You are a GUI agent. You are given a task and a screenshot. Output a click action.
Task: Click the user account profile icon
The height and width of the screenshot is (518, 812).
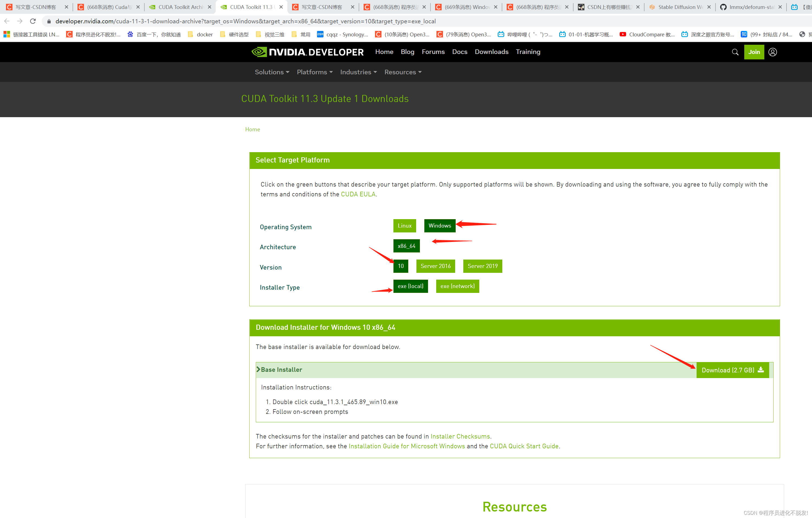(x=772, y=52)
